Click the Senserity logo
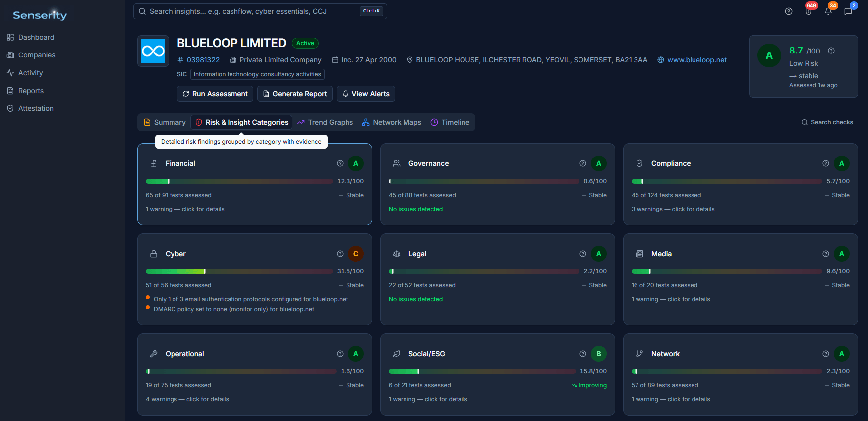Screen dimensions: 868x421 40,15
